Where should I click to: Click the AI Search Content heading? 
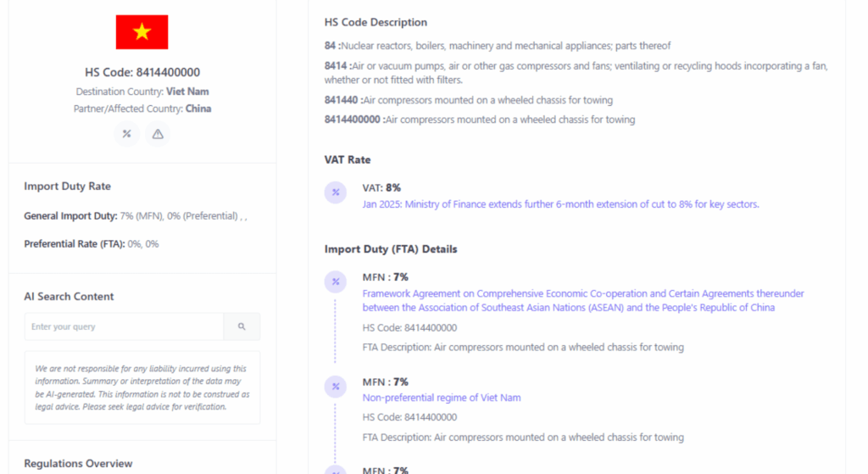pos(69,297)
